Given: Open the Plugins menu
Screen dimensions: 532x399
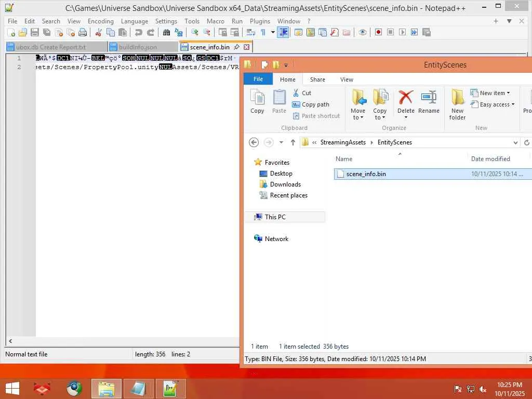Looking at the screenshot, I should pos(260,21).
